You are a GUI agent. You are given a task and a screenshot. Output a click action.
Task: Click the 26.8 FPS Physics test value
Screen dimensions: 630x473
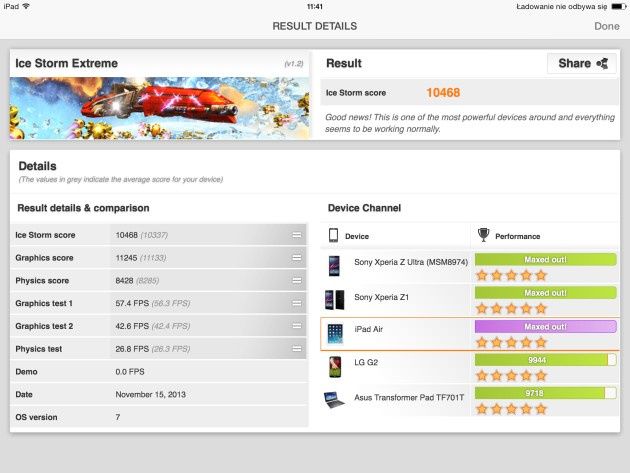132,349
